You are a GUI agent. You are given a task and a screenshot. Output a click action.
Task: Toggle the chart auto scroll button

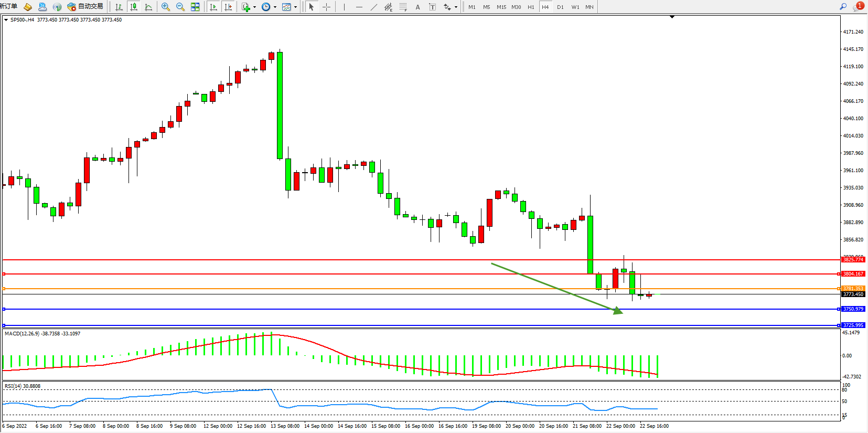[213, 7]
